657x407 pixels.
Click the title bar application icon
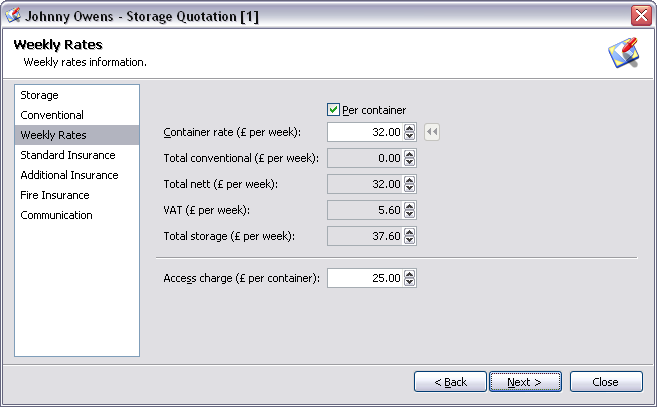tap(13, 16)
